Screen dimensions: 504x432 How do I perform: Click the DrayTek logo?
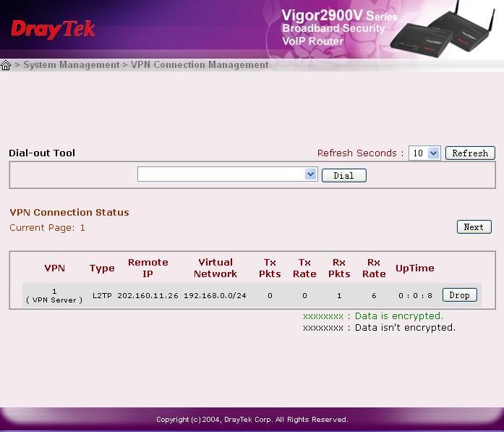(53, 30)
